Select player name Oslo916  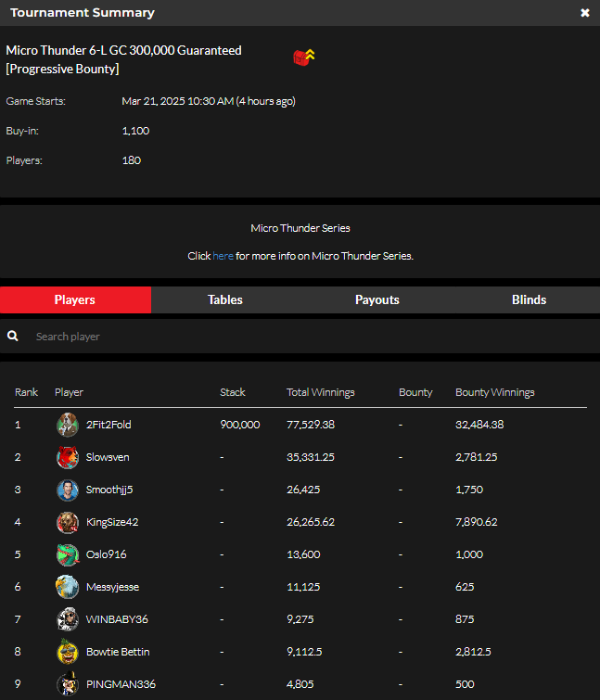107,554
